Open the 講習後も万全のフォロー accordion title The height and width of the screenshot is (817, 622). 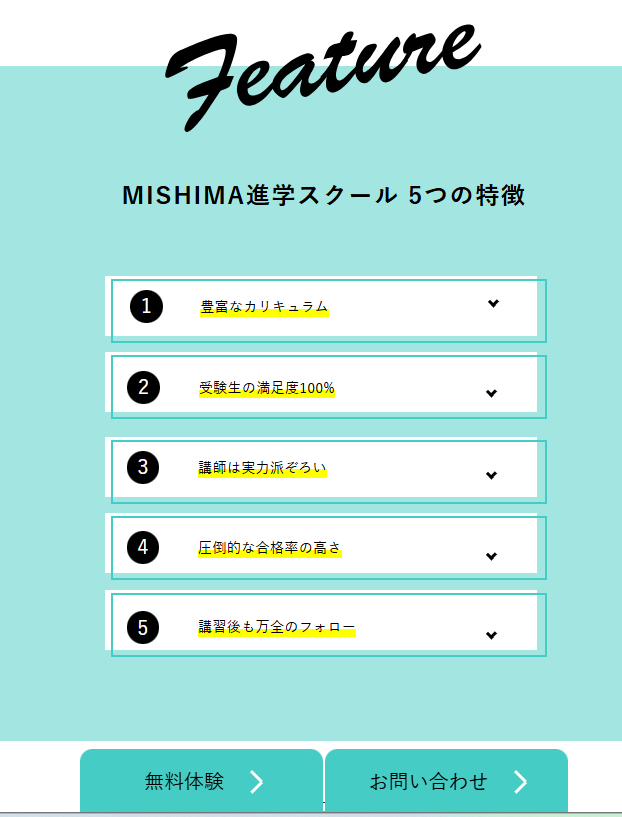click(x=277, y=627)
